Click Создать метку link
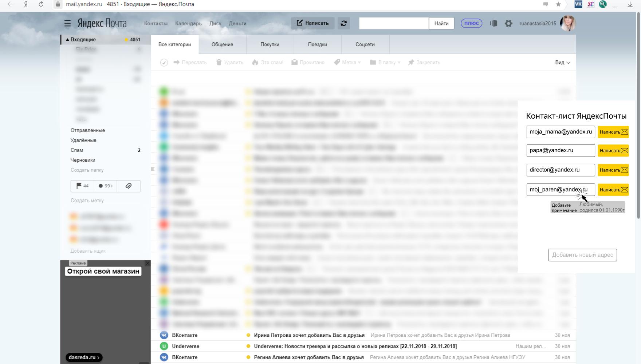This screenshot has height=364, width=641. click(x=87, y=201)
